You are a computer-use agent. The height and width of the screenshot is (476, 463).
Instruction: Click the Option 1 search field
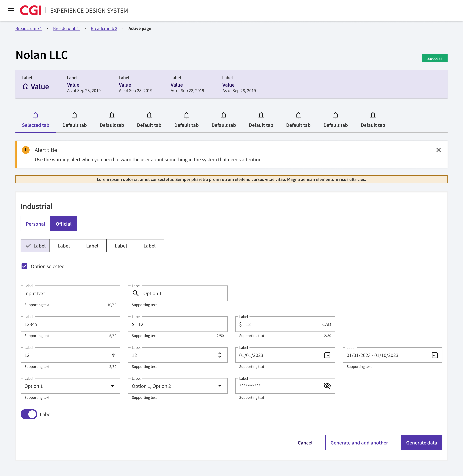pyautogui.click(x=178, y=293)
